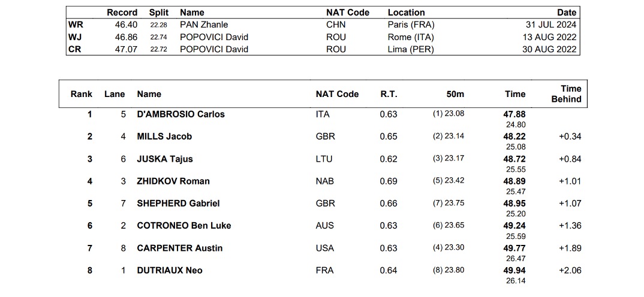Click SHEPHERD Gabriel's name entry

178,204
